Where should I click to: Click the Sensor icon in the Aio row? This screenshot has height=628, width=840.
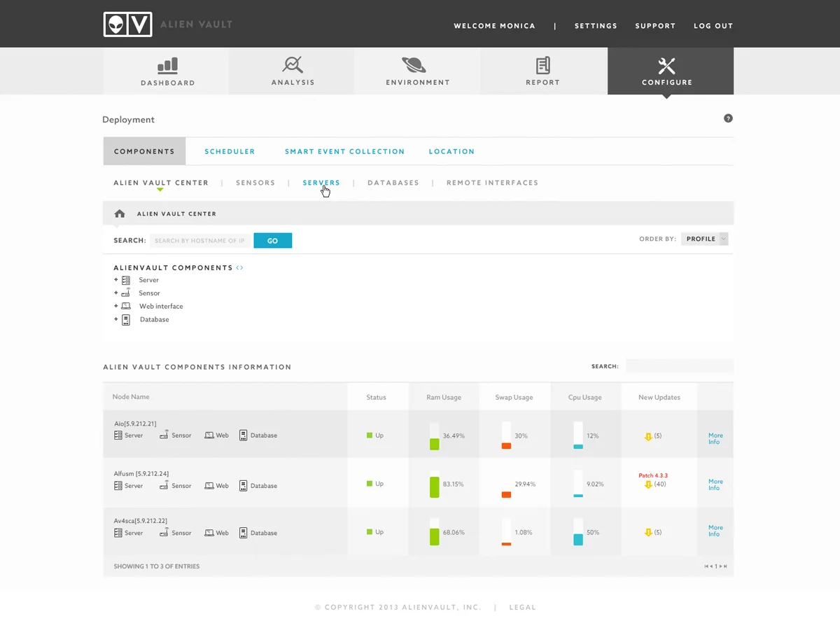coord(164,435)
